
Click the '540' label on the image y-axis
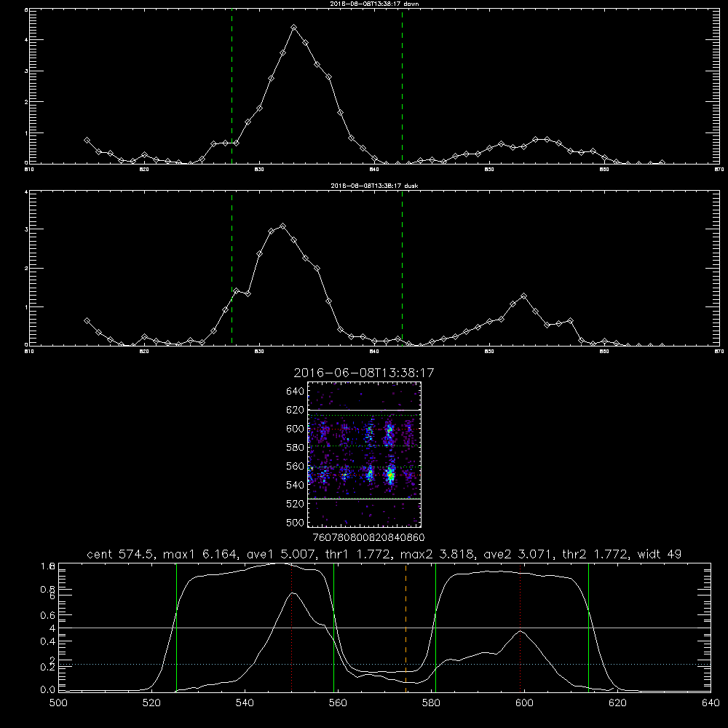(296, 485)
